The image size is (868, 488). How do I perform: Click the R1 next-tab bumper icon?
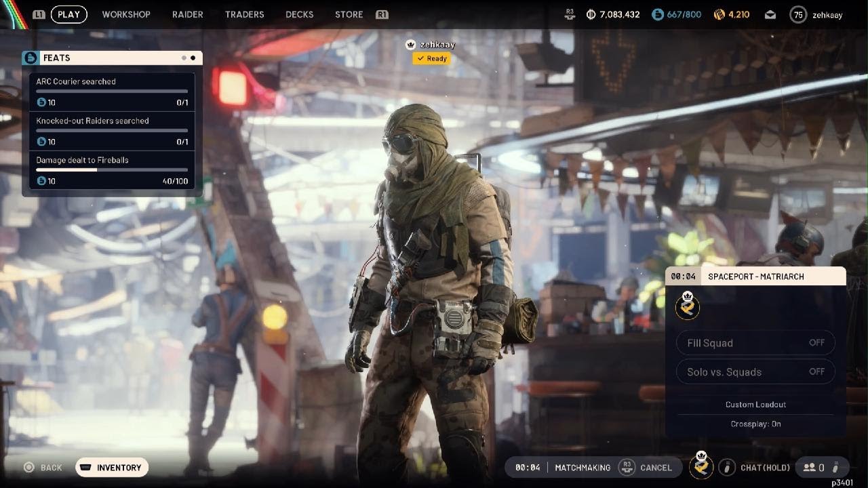[x=382, y=14]
